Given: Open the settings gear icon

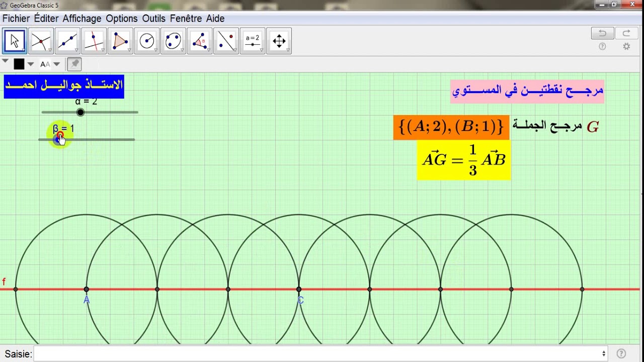Looking at the screenshot, I should [626, 46].
